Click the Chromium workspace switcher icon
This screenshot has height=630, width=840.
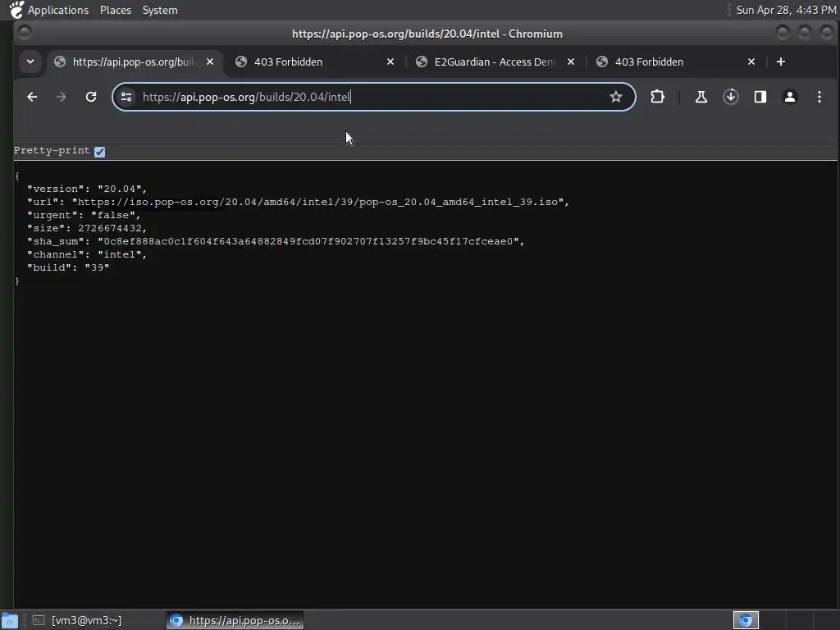tap(746, 620)
